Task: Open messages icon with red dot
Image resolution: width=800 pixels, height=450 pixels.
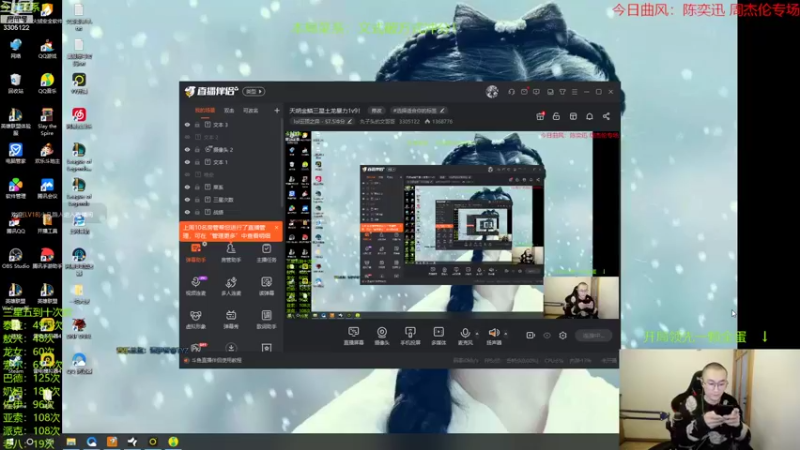Action: pyautogui.click(x=524, y=92)
